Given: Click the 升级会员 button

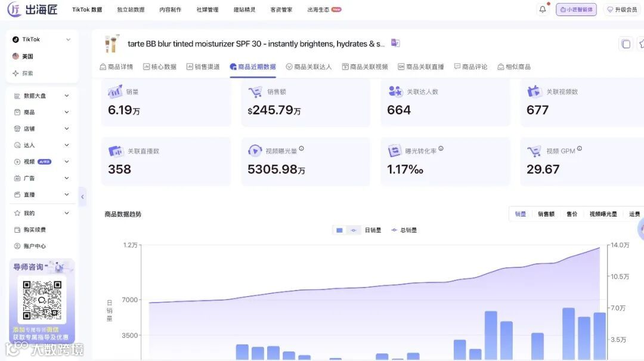Looking at the screenshot, I should [622, 10].
